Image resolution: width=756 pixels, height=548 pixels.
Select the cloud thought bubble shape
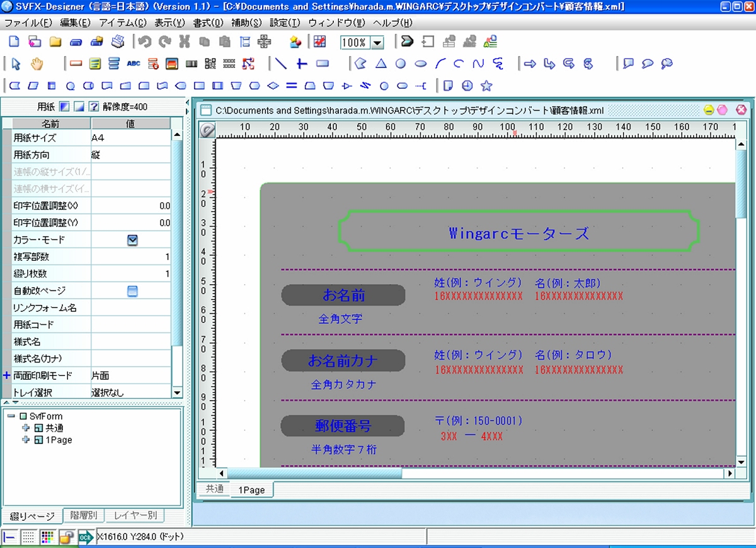pyautogui.click(x=667, y=64)
